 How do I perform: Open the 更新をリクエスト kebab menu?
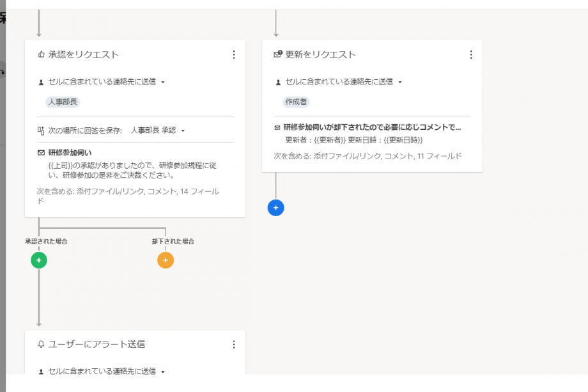click(470, 54)
